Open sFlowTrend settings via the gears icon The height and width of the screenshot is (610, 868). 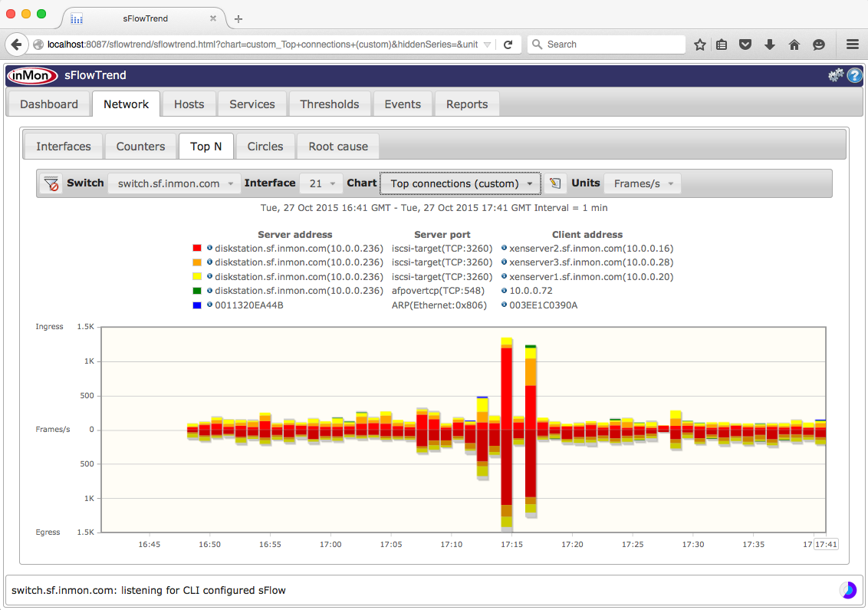click(x=835, y=76)
